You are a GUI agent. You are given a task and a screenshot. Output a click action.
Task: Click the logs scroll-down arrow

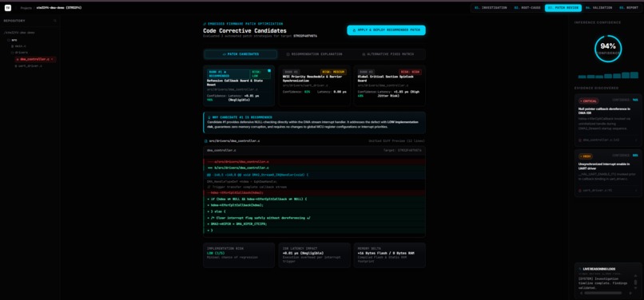tap(635, 287)
